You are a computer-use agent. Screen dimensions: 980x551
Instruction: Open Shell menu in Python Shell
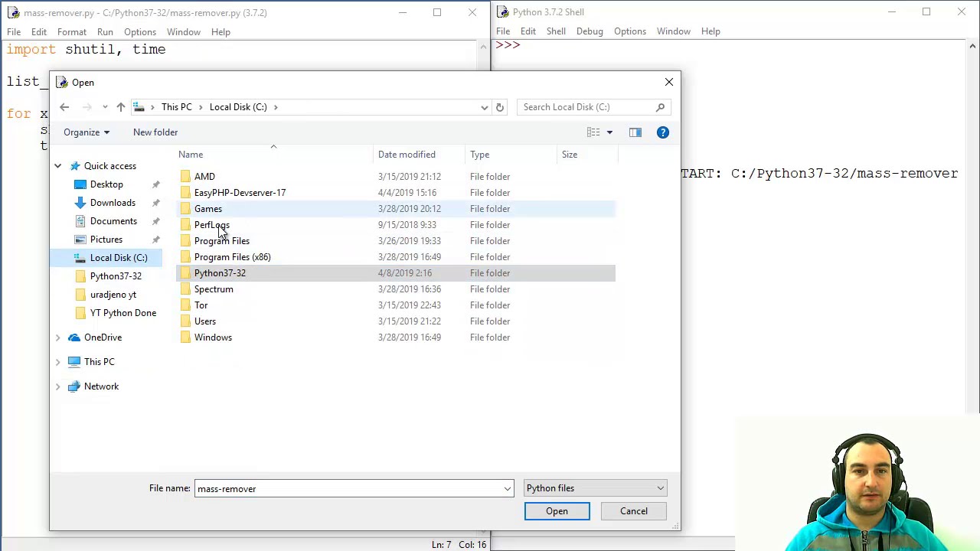(556, 31)
